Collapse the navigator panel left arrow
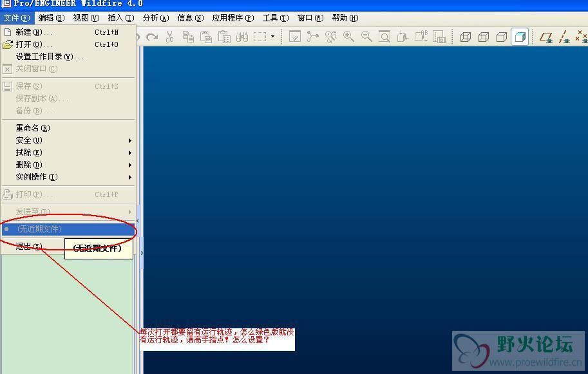Viewport: 588px width, 374px height. coord(138,221)
